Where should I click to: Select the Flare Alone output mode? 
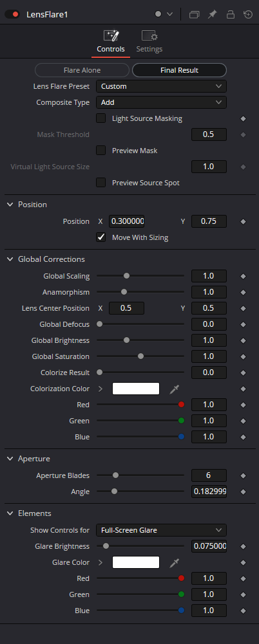point(82,70)
